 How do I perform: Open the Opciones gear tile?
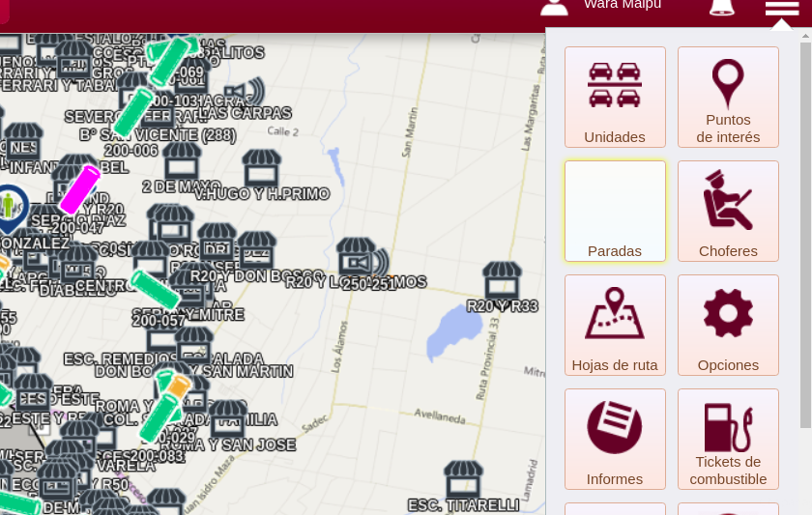(728, 325)
